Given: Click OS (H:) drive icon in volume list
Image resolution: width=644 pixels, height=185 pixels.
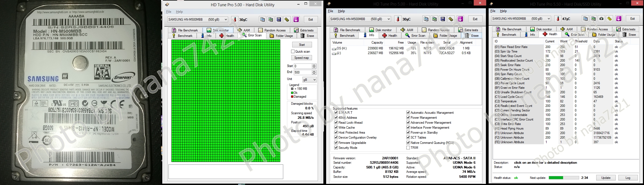Looking at the screenshot, I should tap(334, 49).
